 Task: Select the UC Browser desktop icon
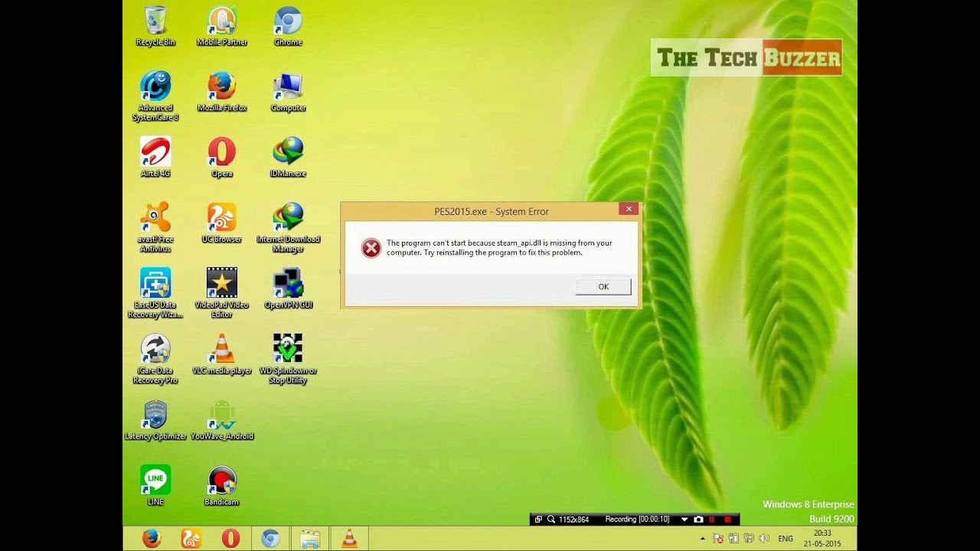(222, 223)
